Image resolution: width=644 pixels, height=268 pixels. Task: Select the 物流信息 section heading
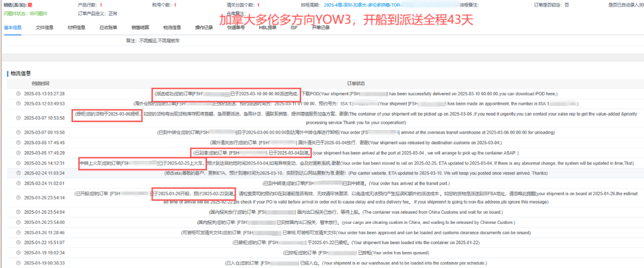pos(21,74)
